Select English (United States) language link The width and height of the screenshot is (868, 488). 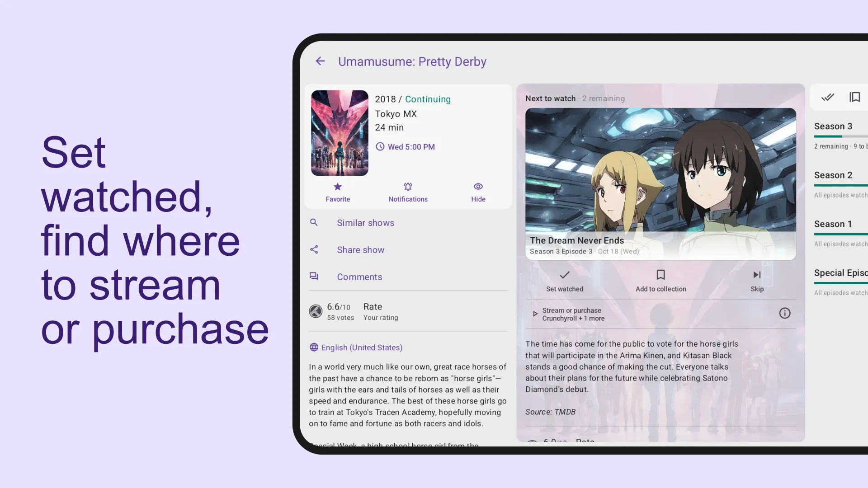362,347
